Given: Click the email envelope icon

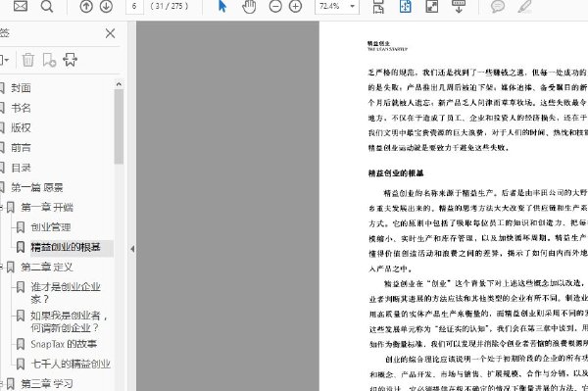Looking at the screenshot, I should pyautogui.click(x=21, y=6).
